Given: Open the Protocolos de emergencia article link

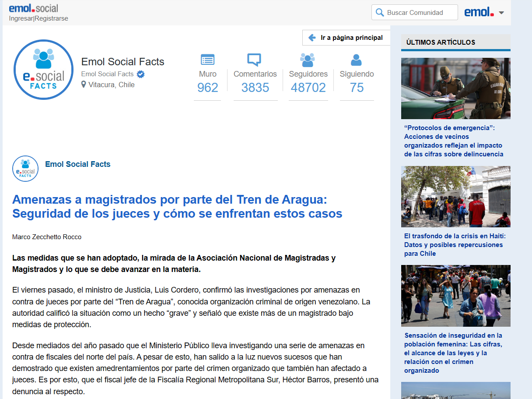Looking at the screenshot, I should (x=454, y=141).
